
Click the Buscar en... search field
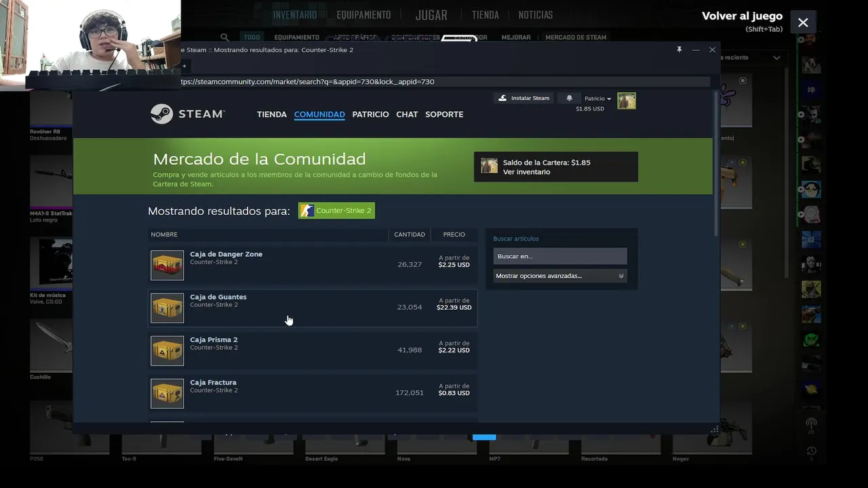[560, 256]
